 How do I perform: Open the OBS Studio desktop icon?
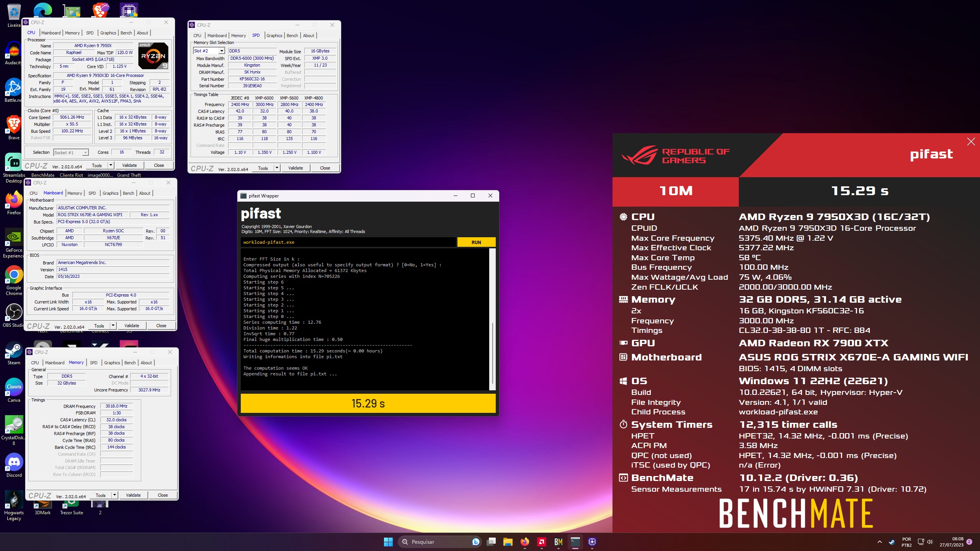tap(14, 315)
